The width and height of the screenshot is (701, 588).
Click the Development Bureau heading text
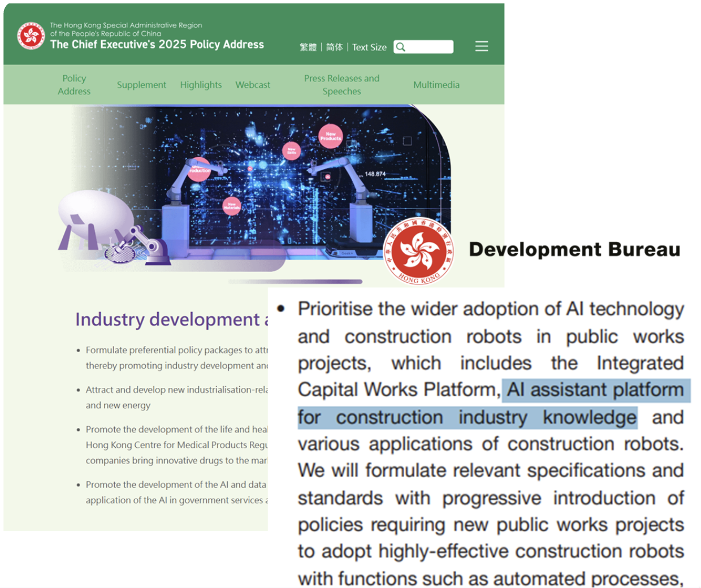pyautogui.click(x=574, y=249)
